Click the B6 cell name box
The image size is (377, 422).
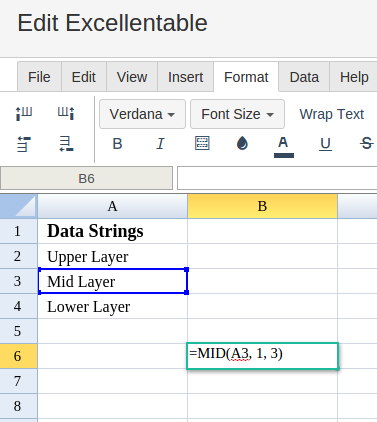86,179
